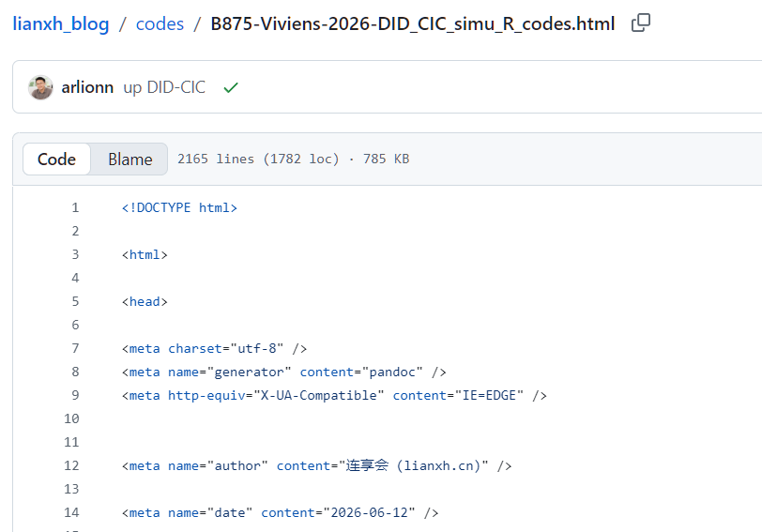Click the '<!DOCTYPE html>' code line
Viewport: 762px width, 532px height.
[x=179, y=208]
